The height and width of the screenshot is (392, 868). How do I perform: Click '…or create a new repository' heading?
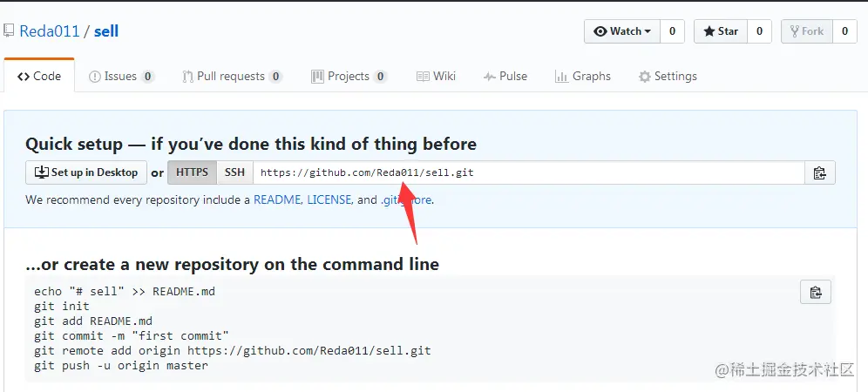pyautogui.click(x=232, y=264)
